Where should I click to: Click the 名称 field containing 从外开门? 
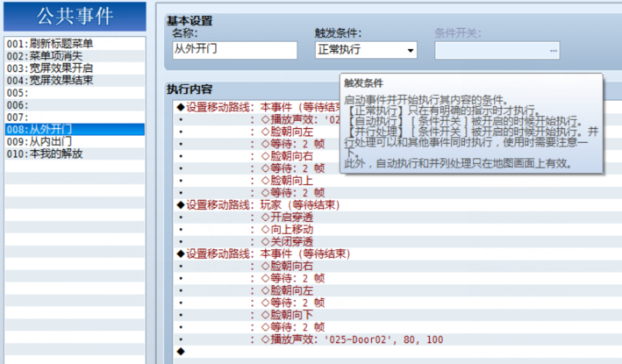(235, 50)
